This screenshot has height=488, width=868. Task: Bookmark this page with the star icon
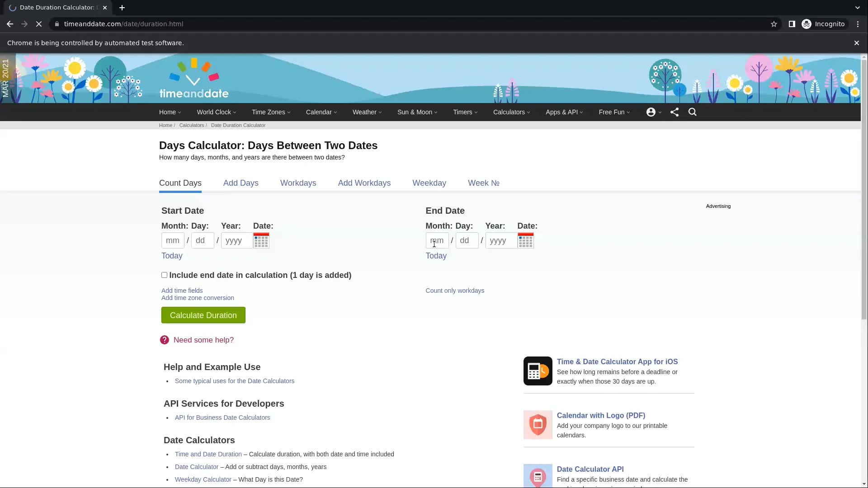(x=774, y=24)
